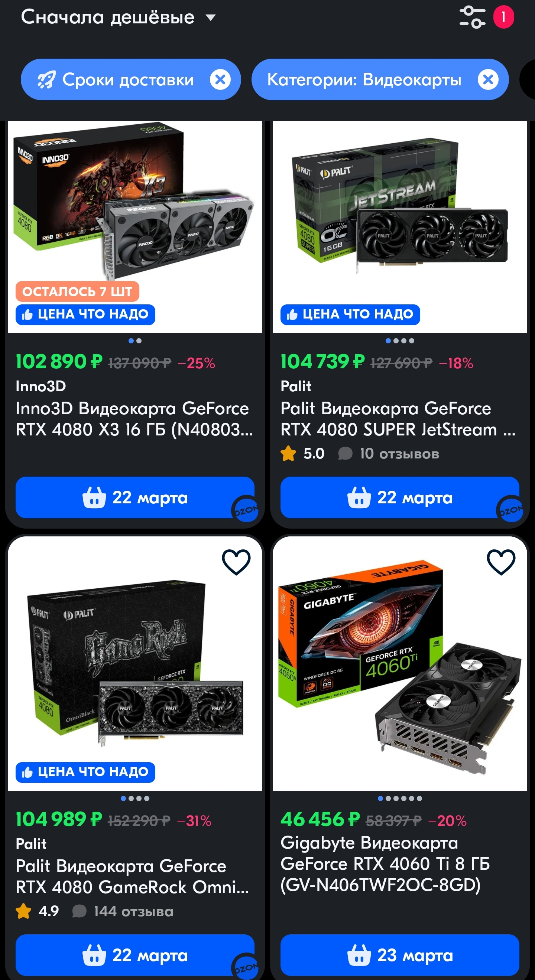
Task: Tap the star rating 5.0 icon
Action: click(x=288, y=454)
